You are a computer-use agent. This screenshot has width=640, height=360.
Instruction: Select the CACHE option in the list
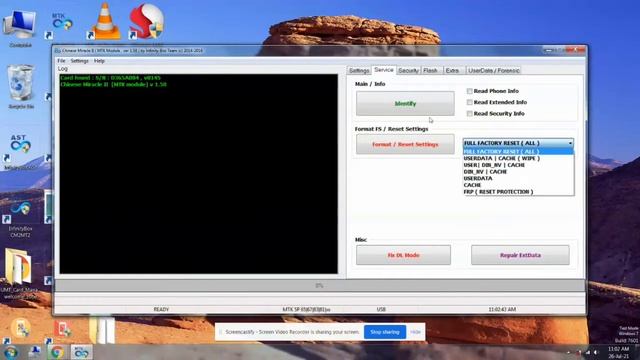[518, 185]
